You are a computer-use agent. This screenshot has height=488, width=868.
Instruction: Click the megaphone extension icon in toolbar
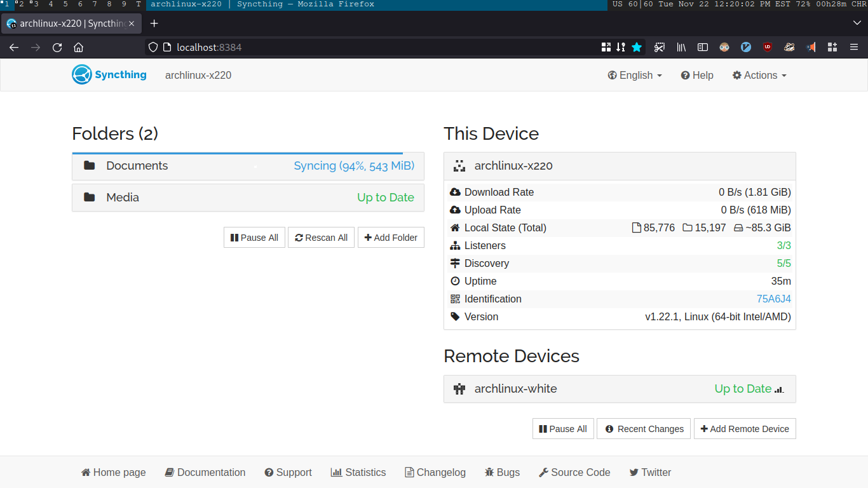811,47
